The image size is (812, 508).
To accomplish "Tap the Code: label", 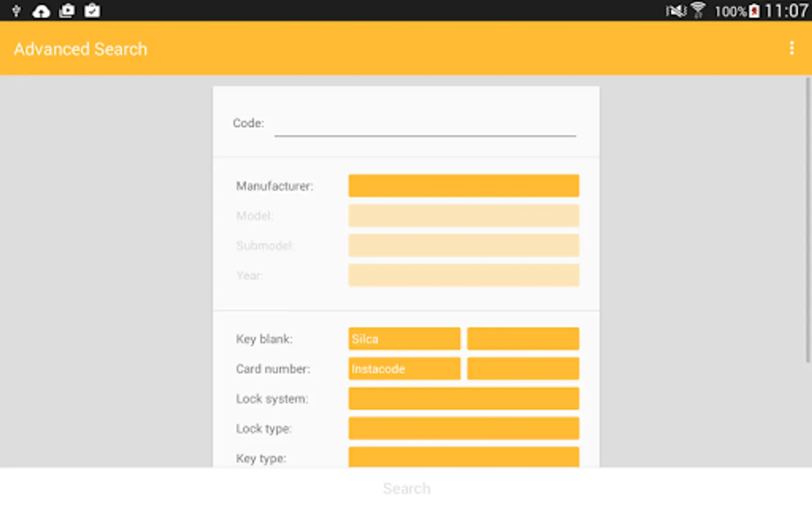I will pos(248,123).
